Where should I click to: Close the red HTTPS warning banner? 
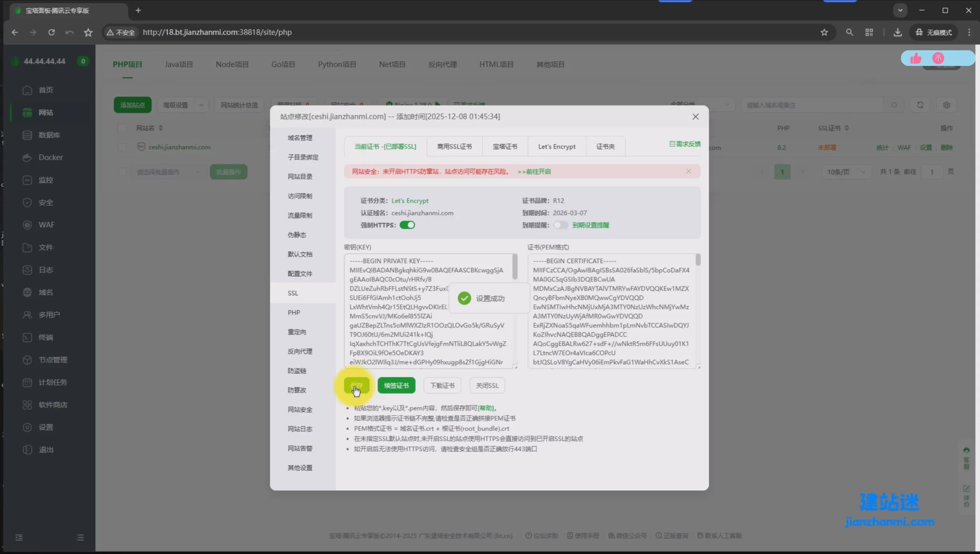click(688, 171)
